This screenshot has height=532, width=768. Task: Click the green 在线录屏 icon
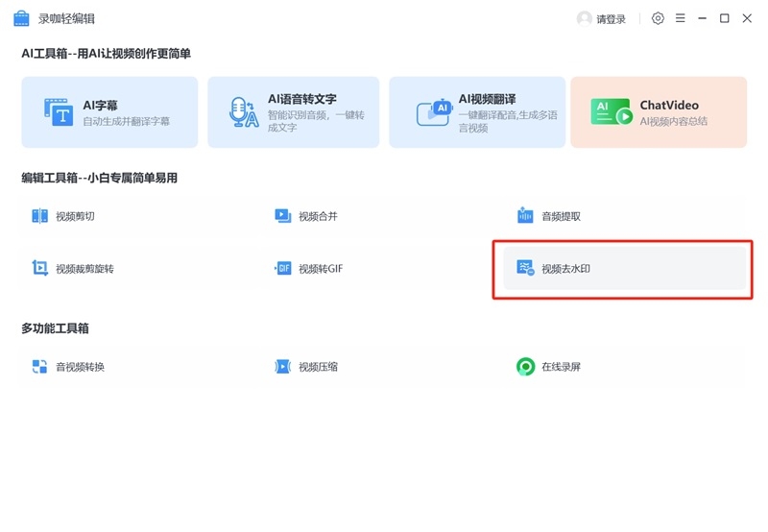[525, 367]
